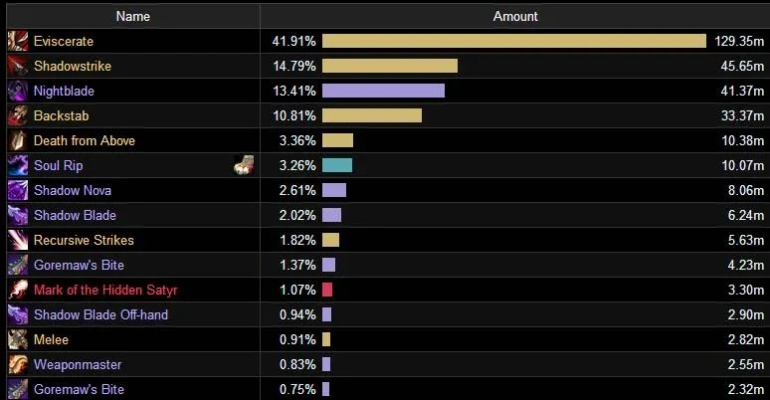Click the Death from Above icon
This screenshot has height=400, width=770.
coord(17,141)
